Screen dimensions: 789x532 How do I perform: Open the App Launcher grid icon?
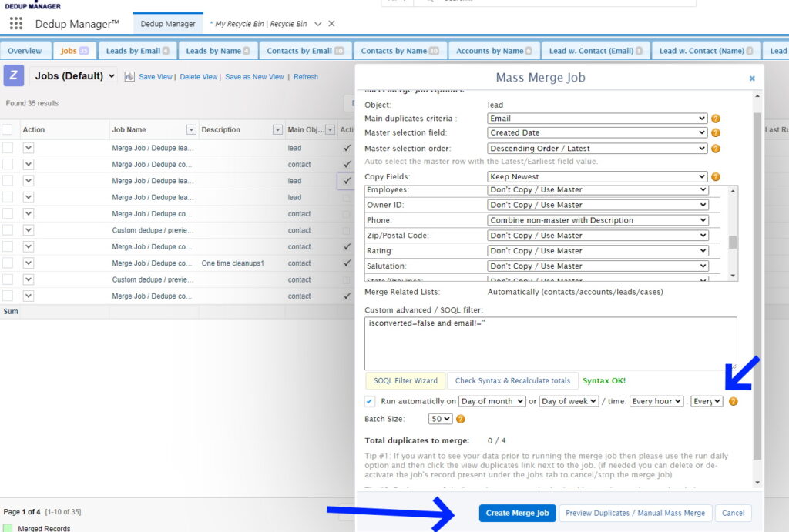point(15,24)
